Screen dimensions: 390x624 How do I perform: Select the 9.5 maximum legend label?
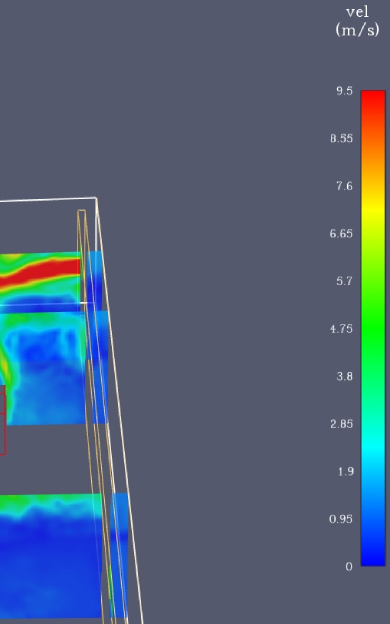[x=344, y=91]
